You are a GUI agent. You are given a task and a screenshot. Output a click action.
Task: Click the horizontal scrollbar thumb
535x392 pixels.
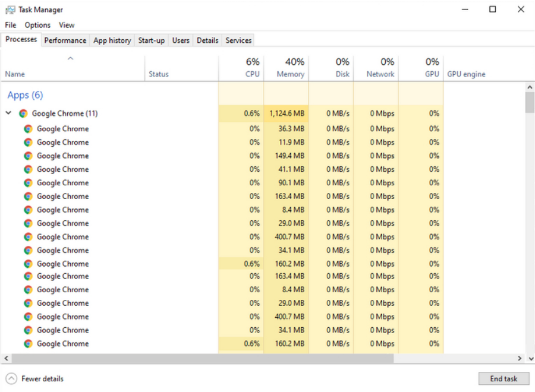click(x=203, y=358)
